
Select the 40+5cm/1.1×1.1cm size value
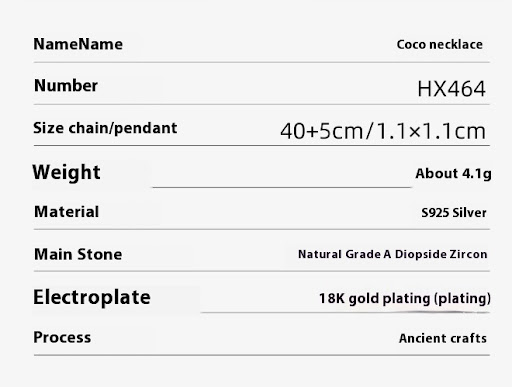click(x=383, y=131)
